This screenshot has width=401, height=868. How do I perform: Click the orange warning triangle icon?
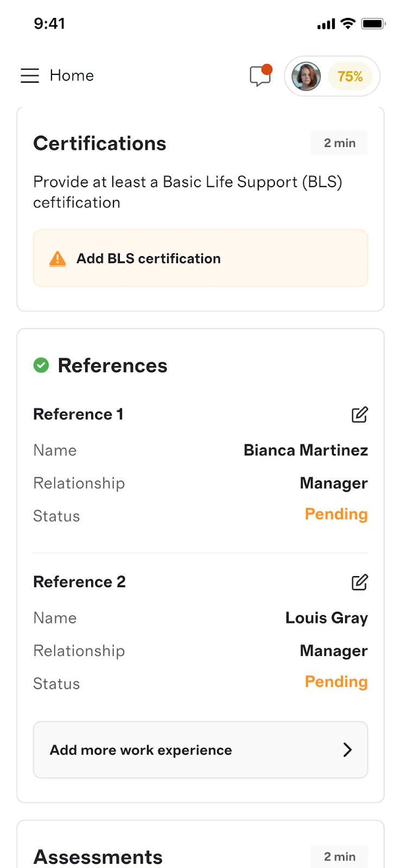point(58,259)
